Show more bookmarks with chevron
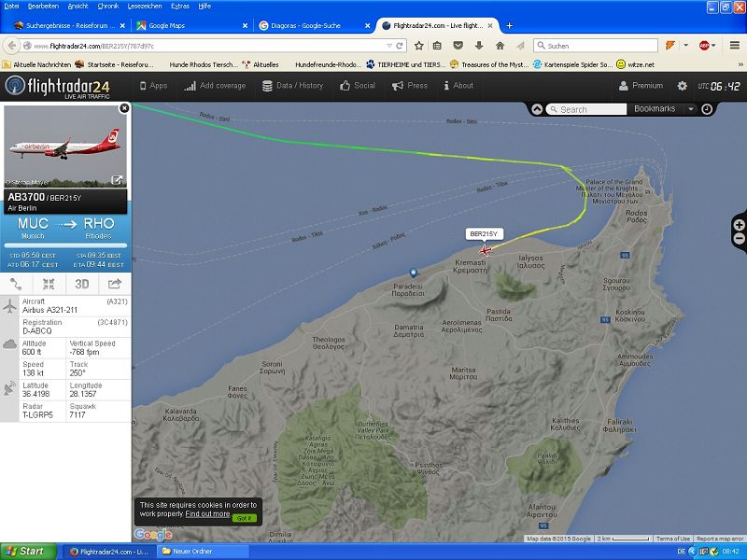Image resolution: width=747 pixels, height=560 pixels. 740,64
